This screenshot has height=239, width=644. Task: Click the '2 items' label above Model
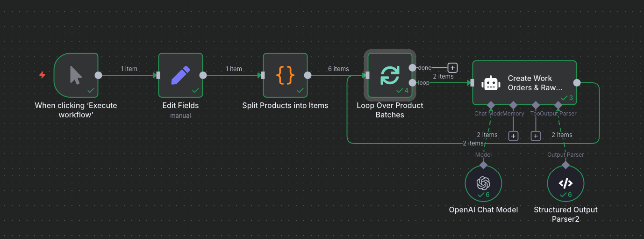coord(487,135)
